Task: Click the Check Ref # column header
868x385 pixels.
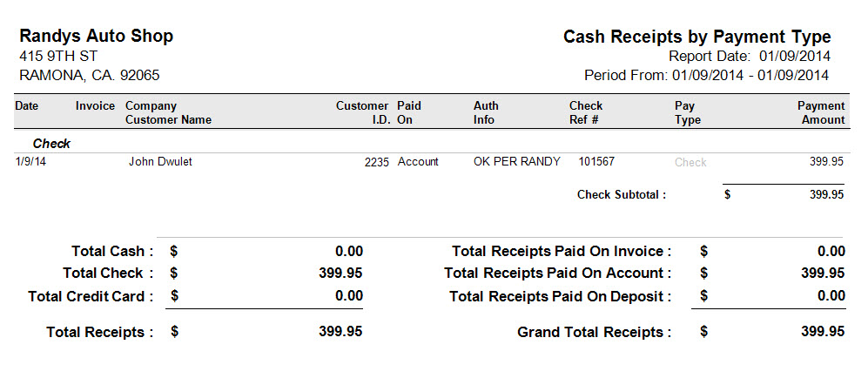Action: click(x=586, y=112)
